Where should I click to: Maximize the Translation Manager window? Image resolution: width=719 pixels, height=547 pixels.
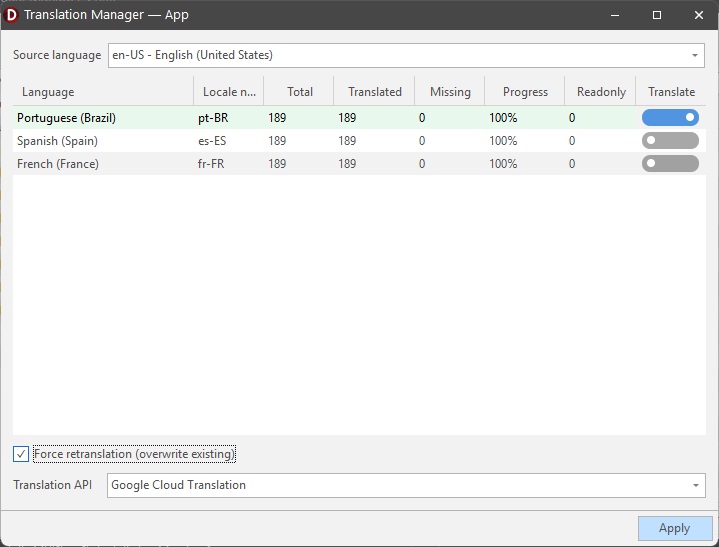point(657,15)
